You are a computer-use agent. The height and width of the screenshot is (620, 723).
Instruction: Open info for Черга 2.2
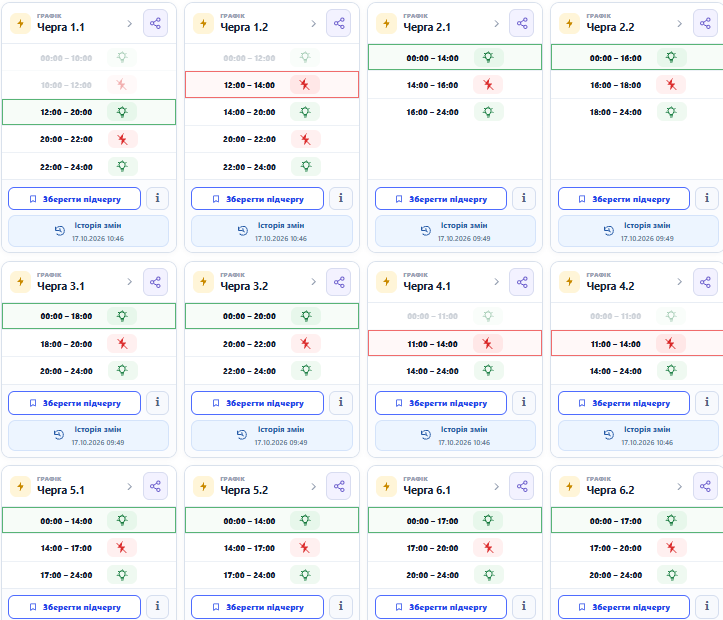(707, 199)
